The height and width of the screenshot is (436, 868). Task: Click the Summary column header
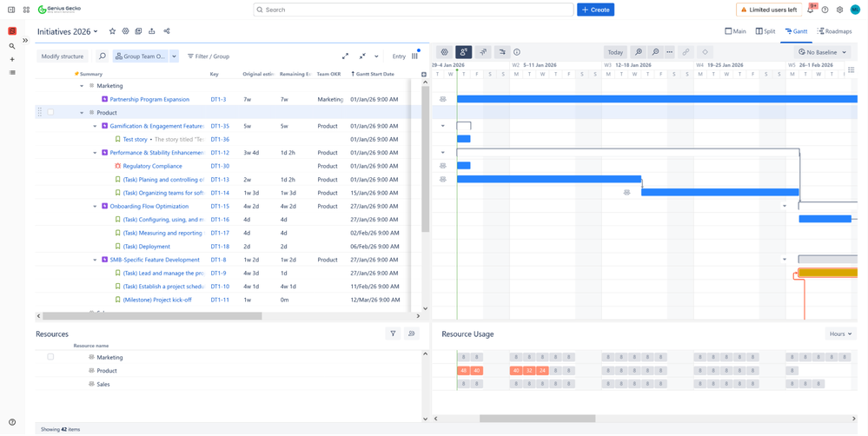pos(90,74)
